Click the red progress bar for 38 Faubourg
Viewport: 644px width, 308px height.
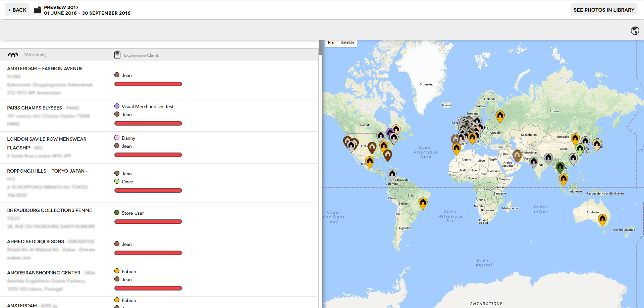148,222
